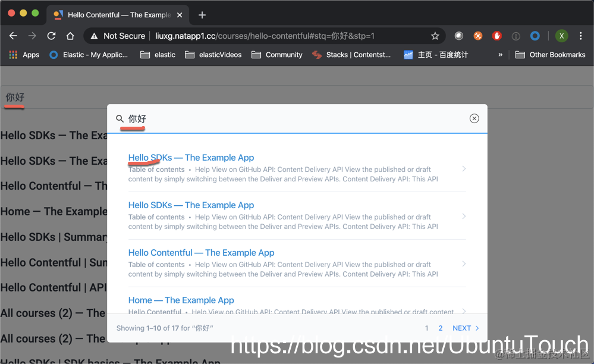Bookmark this page with the star icon

(x=435, y=36)
